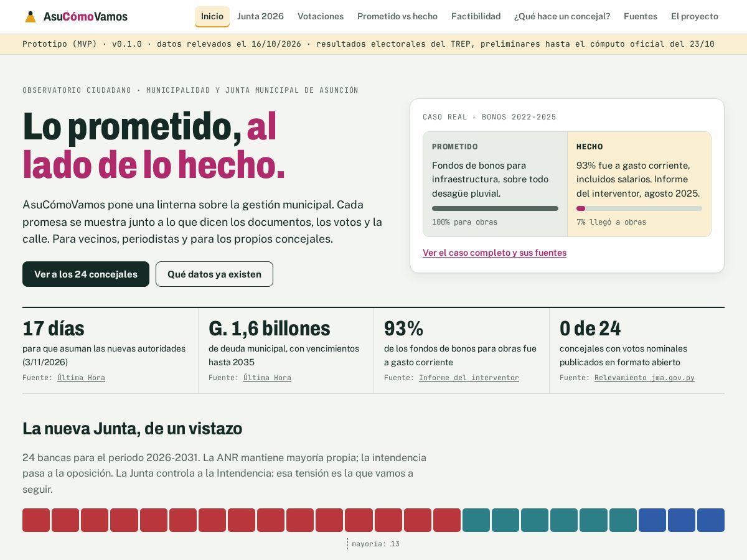Select the last teal seat square
The width and height of the screenshot is (747, 560).
click(623, 520)
